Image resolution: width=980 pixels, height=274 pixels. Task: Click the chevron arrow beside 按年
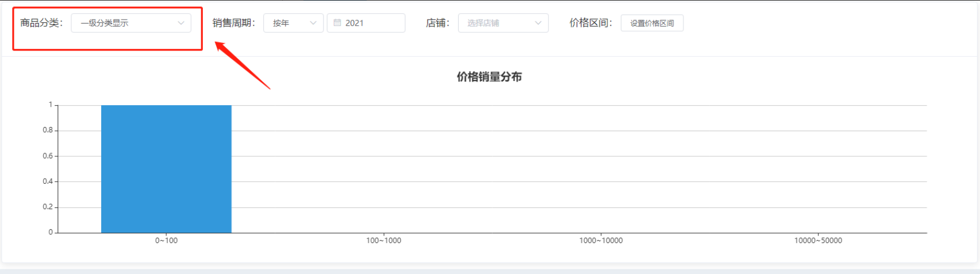coord(313,23)
